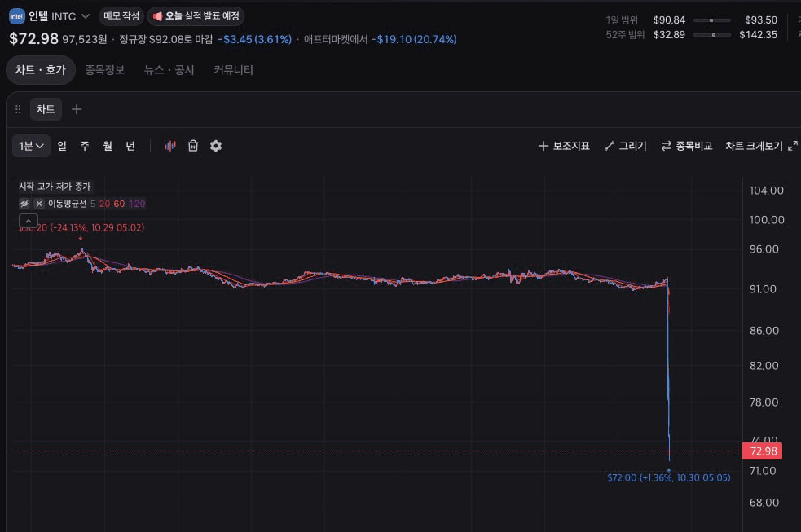Click the 104.00 price axis label

click(767, 191)
